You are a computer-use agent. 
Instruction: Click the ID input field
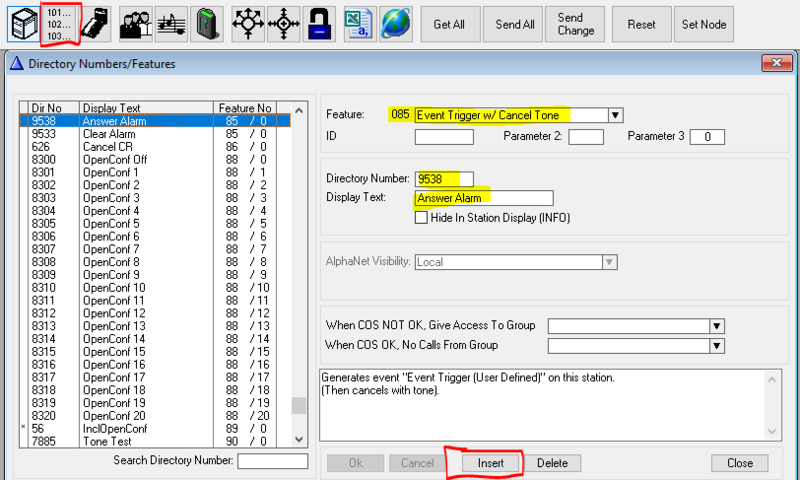click(x=444, y=137)
